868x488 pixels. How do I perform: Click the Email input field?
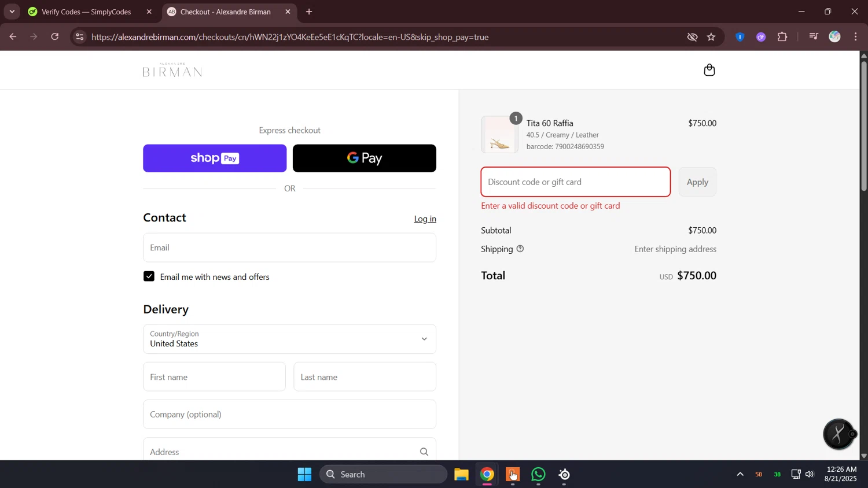tap(289, 247)
